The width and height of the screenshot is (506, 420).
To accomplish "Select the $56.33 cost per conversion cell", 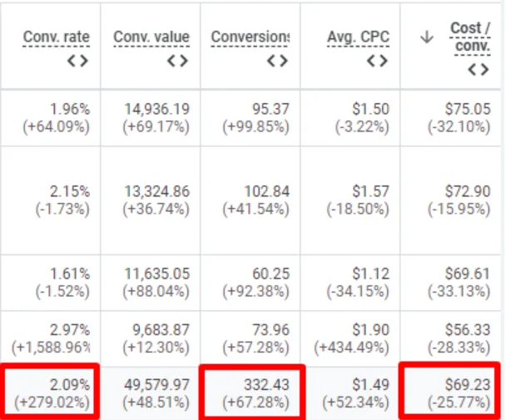I will coord(467,328).
